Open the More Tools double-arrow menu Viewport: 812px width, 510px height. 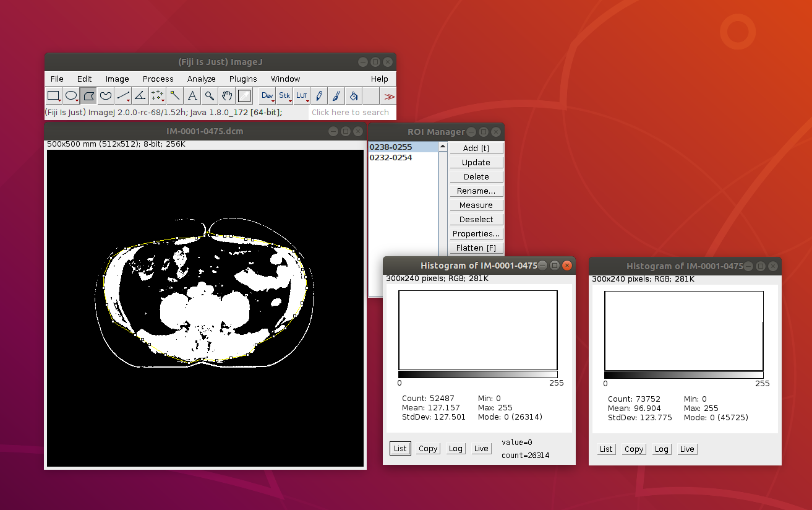389,96
